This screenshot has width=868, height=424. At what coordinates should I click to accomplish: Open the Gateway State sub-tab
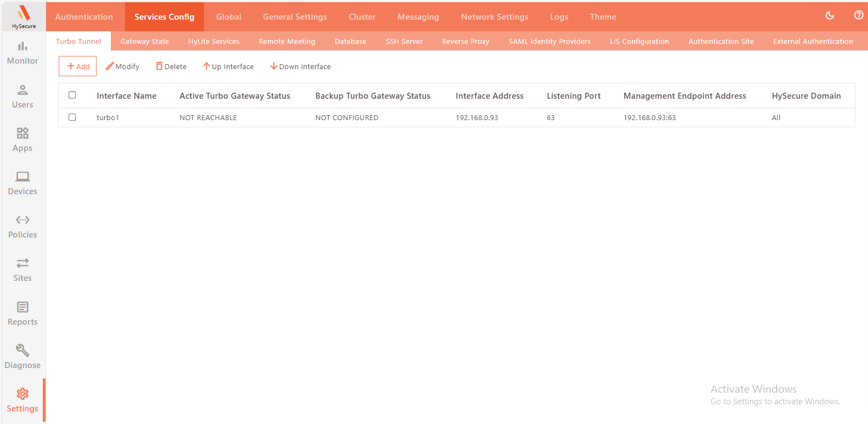[144, 41]
